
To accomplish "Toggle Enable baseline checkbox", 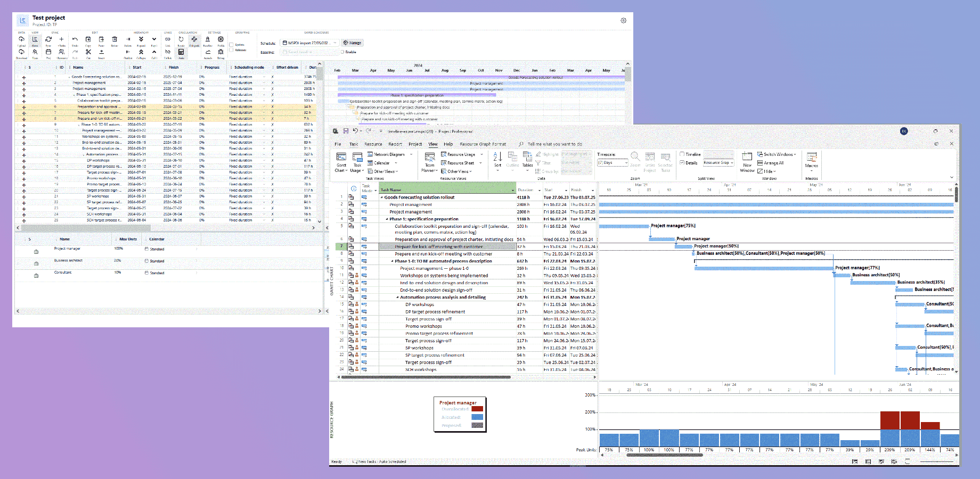I will pos(342,52).
